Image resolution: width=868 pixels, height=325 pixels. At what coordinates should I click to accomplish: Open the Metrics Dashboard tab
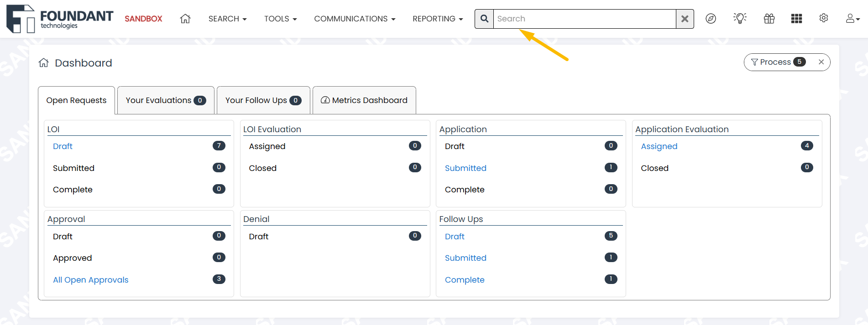364,100
